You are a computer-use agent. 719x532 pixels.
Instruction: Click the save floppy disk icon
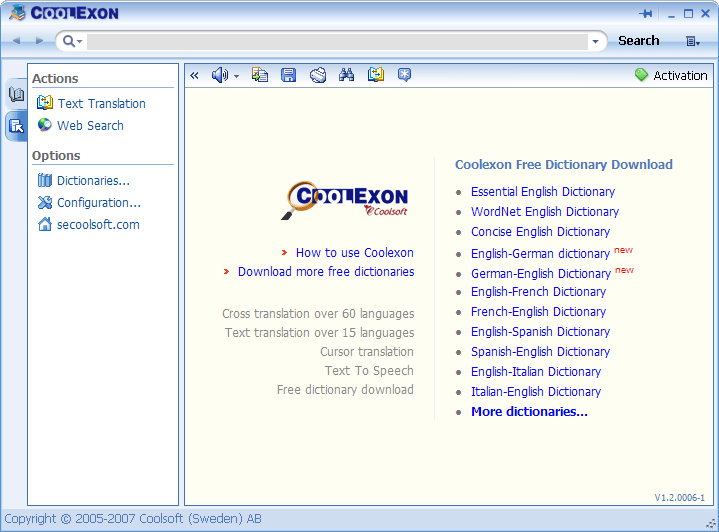click(x=288, y=75)
